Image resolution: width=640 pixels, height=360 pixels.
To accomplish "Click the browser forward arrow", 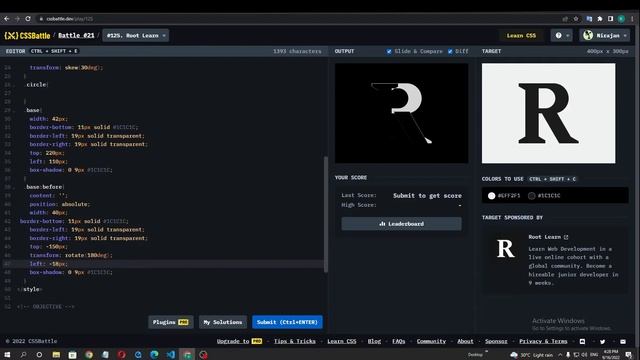I will (x=17, y=19).
